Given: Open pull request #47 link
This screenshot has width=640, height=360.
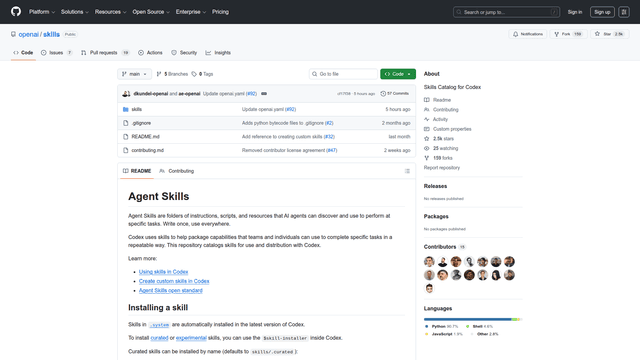Looking at the screenshot, I should pyautogui.click(x=332, y=150).
